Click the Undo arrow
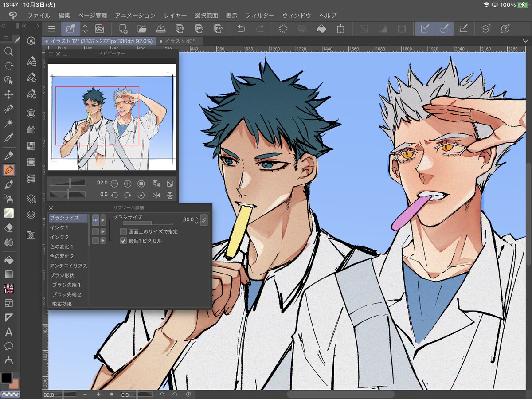The image size is (532, 399). 241,29
